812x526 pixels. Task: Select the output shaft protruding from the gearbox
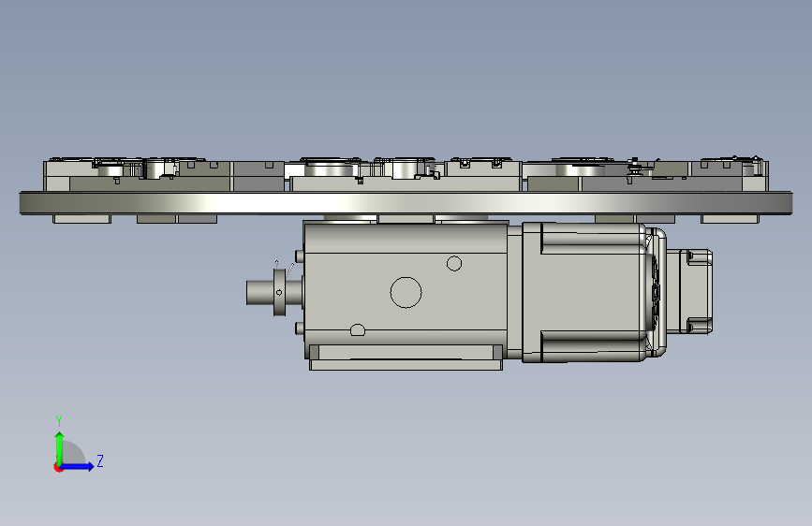(260, 293)
